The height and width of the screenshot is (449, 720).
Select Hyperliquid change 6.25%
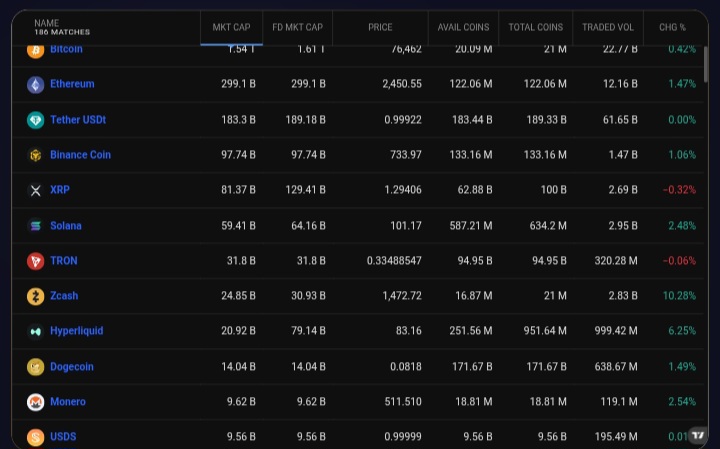tap(682, 331)
